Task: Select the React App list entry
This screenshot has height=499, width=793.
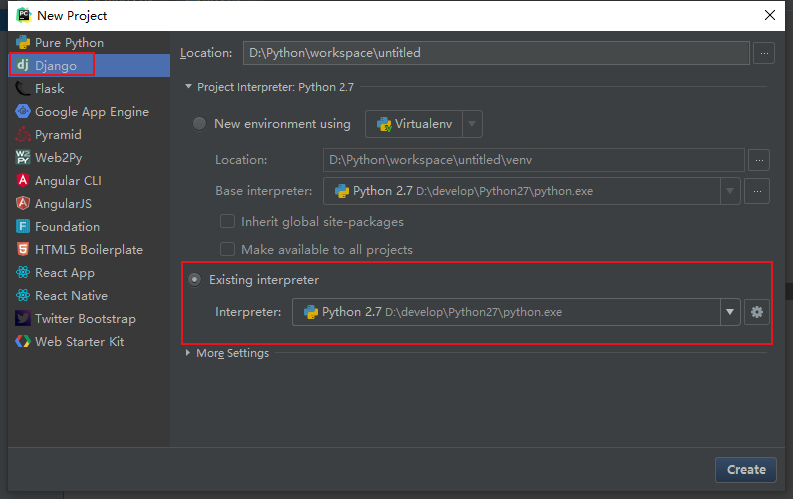Action: [x=89, y=273]
